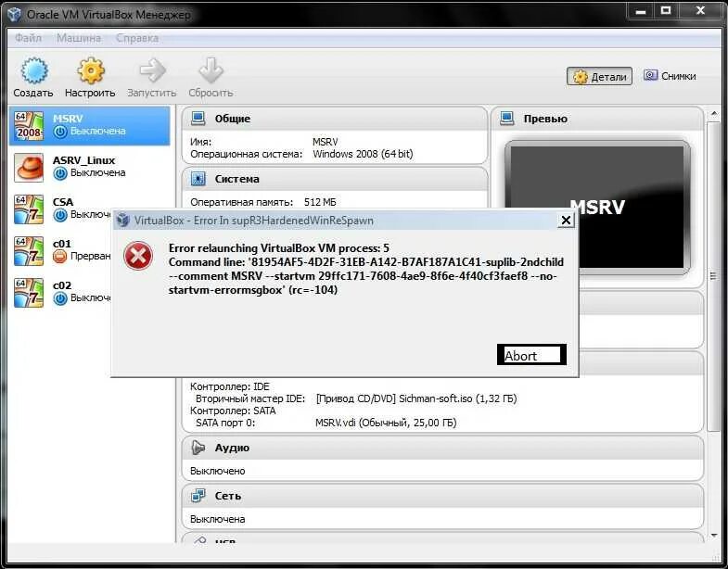Click the Сеть section header
Image resolution: width=728 pixels, height=569 pixels.
point(443,496)
